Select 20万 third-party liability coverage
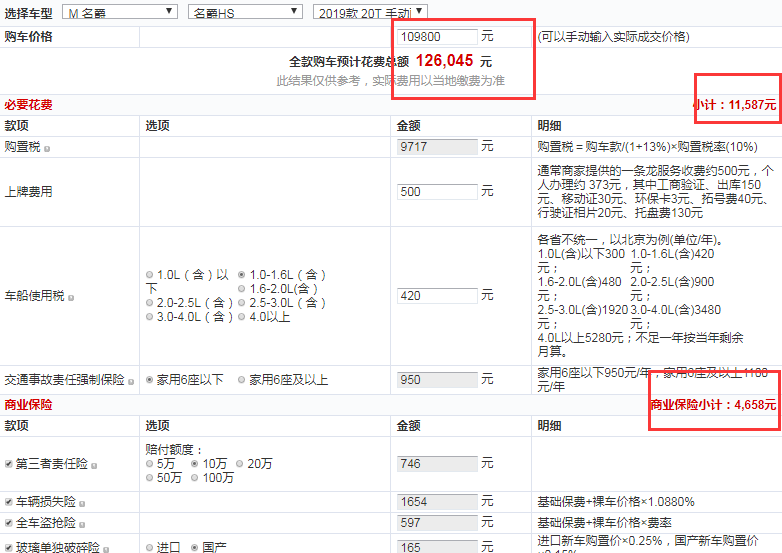Screen dimensions: 782x553 click(239, 464)
